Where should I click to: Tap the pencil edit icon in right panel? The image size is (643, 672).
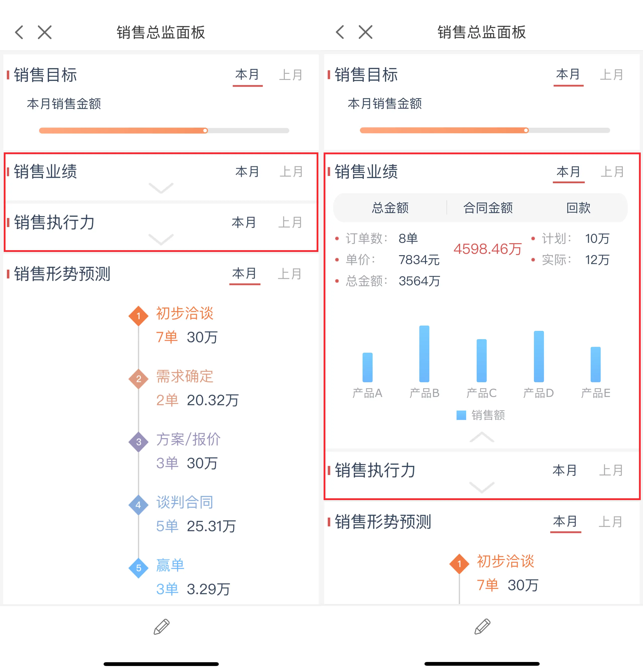[482, 626]
